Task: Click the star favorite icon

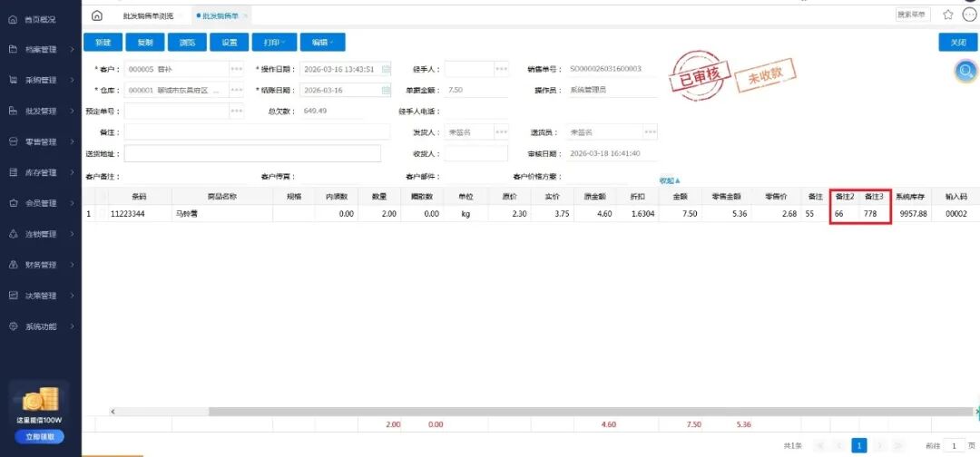Action: (948, 15)
